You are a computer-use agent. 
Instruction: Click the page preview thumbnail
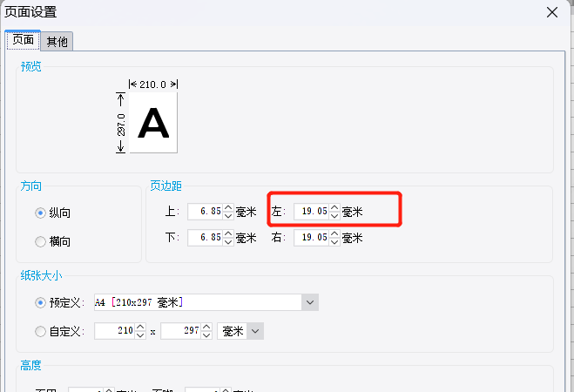pyautogui.click(x=153, y=124)
